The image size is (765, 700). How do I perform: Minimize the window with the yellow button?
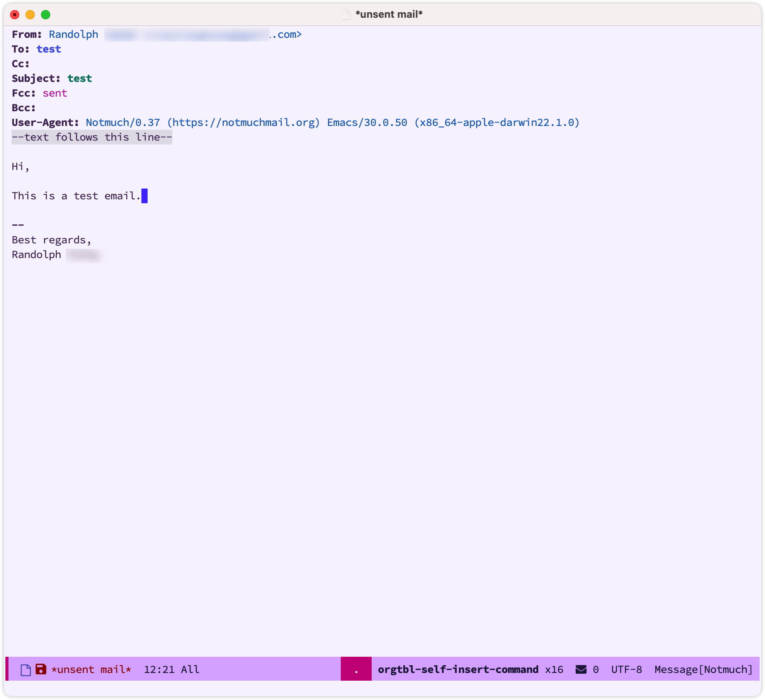pos(30,15)
